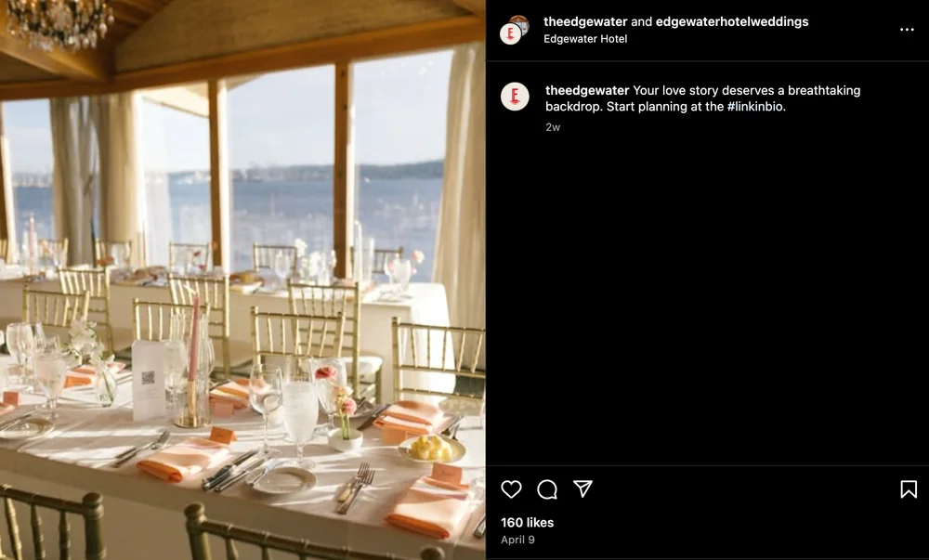Click the water view through window

(284, 213)
